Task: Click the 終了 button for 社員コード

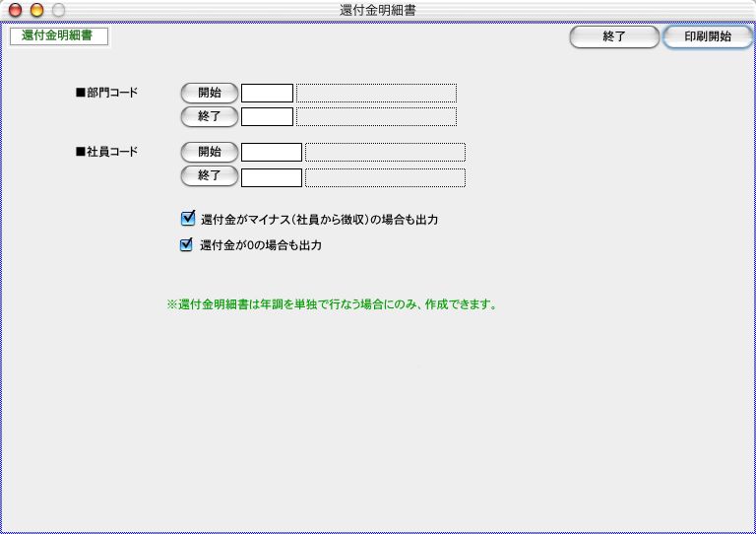Action: [x=209, y=176]
